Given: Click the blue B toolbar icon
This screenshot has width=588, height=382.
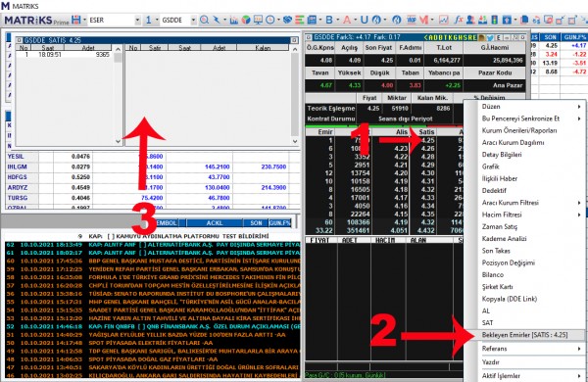Looking at the screenshot, I should 329,20.
